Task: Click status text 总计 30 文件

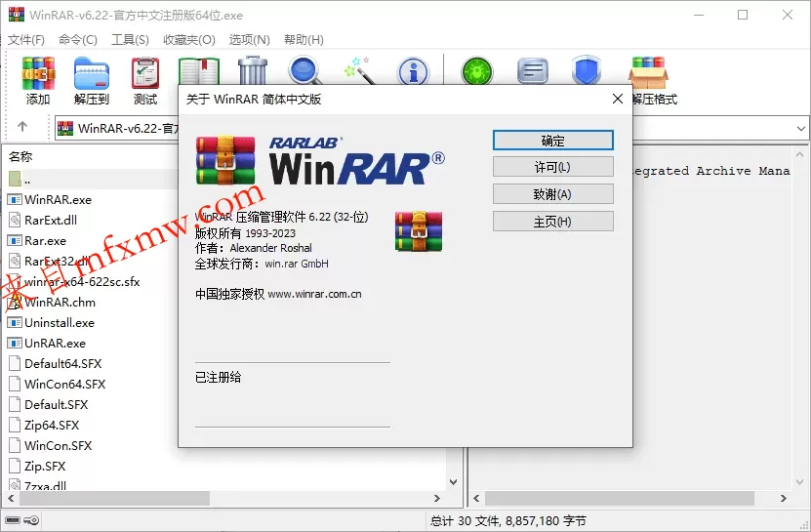Action: click(465, 520)
